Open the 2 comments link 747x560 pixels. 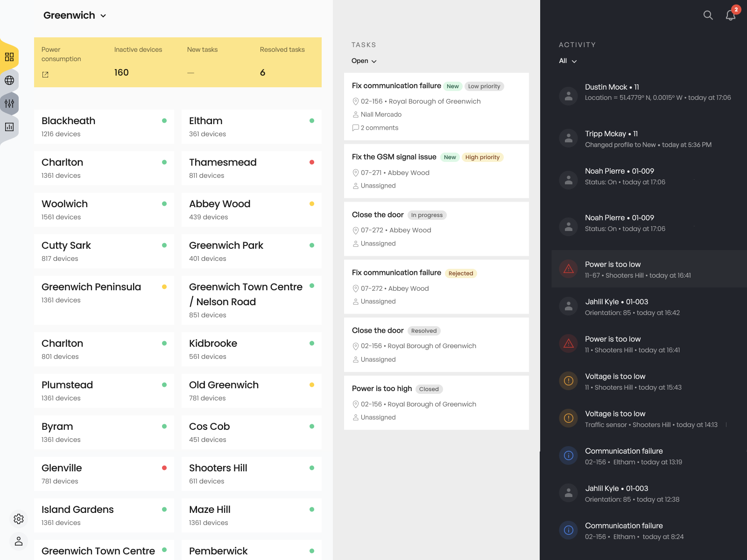pyautogui.click(x=380, y=127)
